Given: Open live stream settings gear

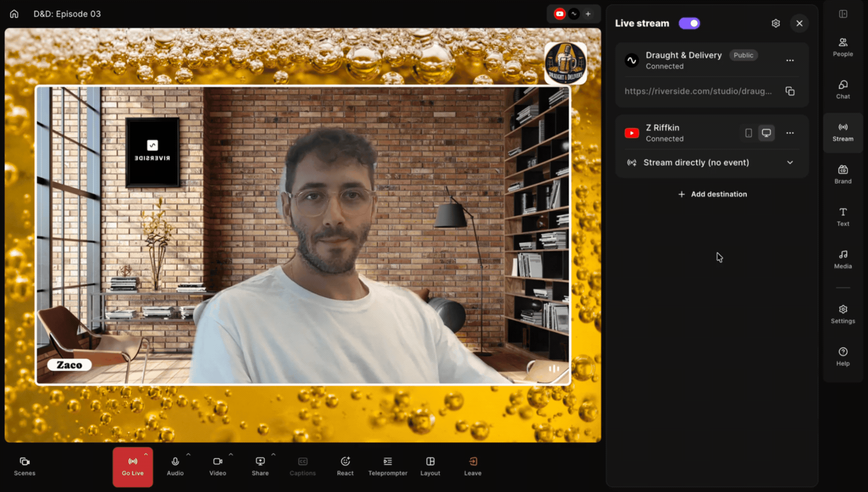Looking at the screenshot, I should click(776, 23).
